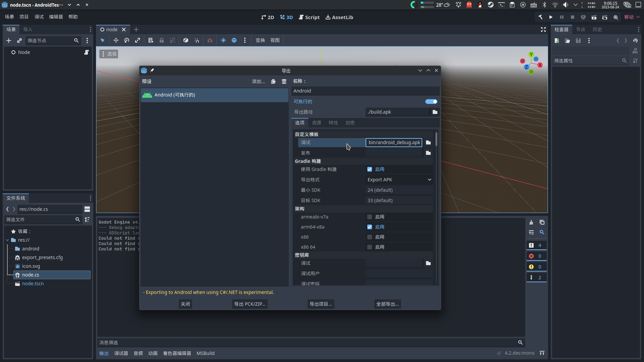Select the Move tool in viewport toolbar
644x362 pixels.
[116, 40]
